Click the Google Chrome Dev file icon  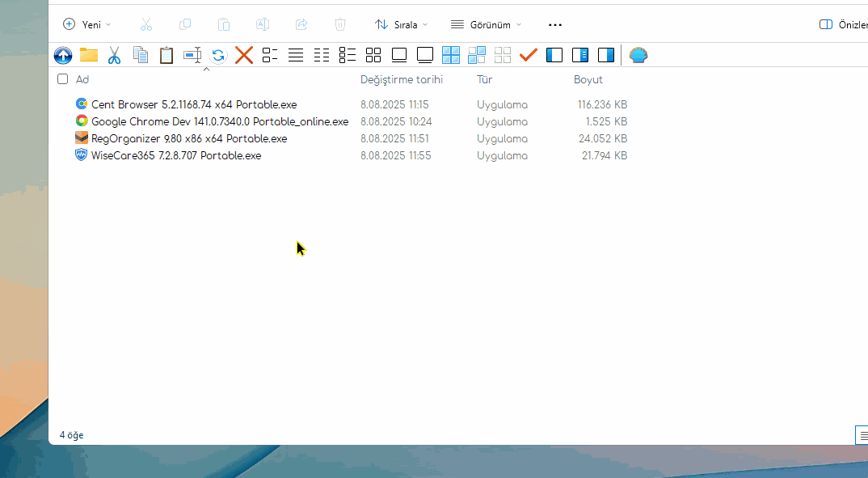[x=82, y=121]
